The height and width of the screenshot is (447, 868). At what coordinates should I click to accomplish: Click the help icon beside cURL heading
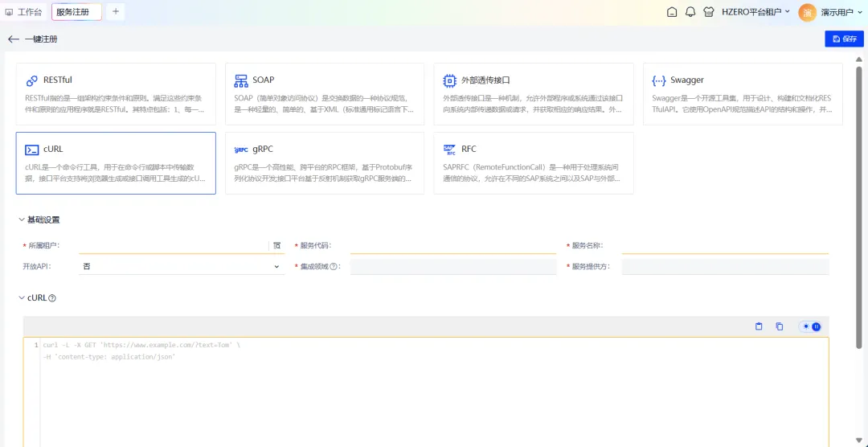(x=52, y=298)
